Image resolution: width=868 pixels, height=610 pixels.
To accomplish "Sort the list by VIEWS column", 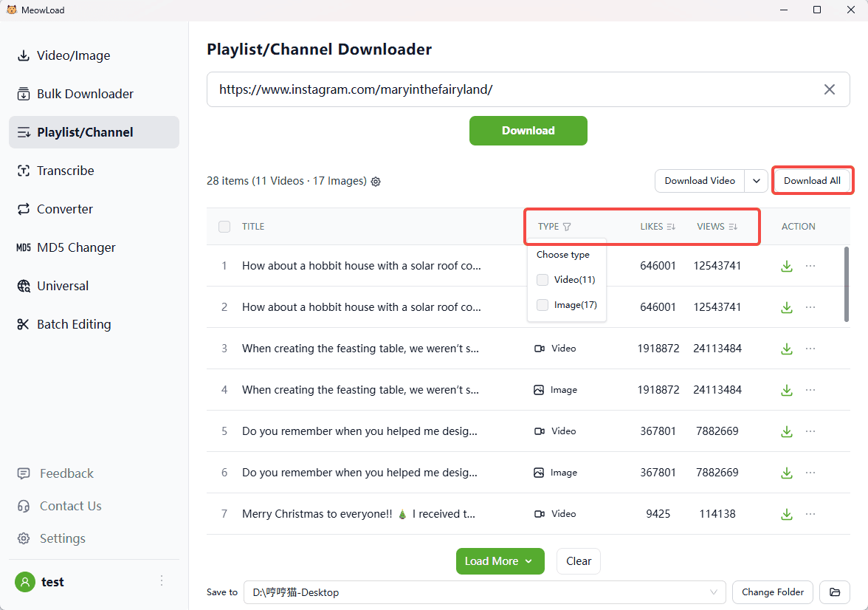I will [733, 227].
